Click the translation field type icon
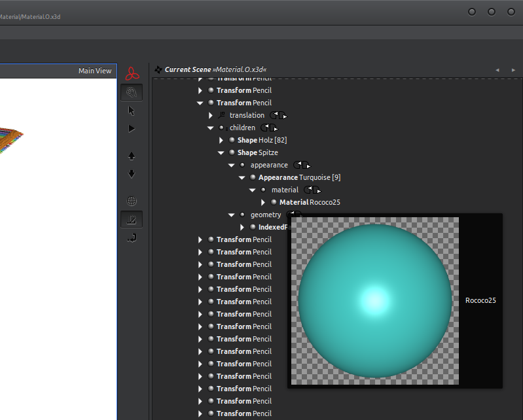Screen dimensions: 523x420 tap(221, 115)
